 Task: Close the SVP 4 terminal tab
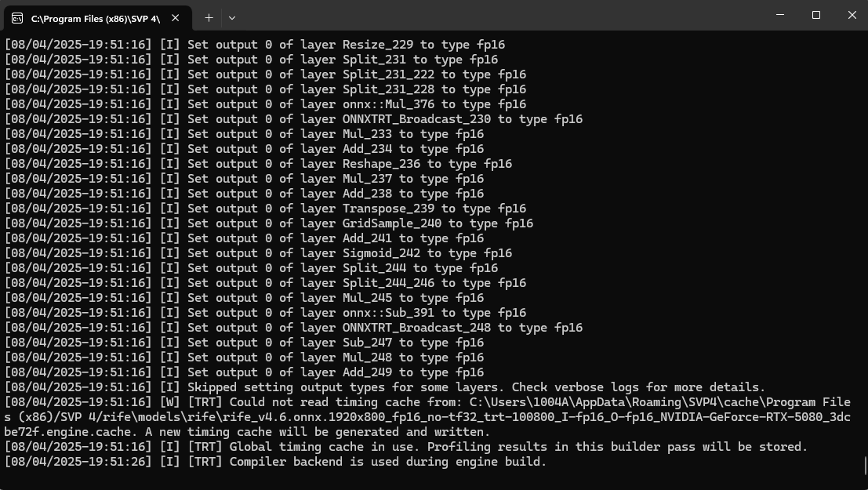[x=176, y=17]
